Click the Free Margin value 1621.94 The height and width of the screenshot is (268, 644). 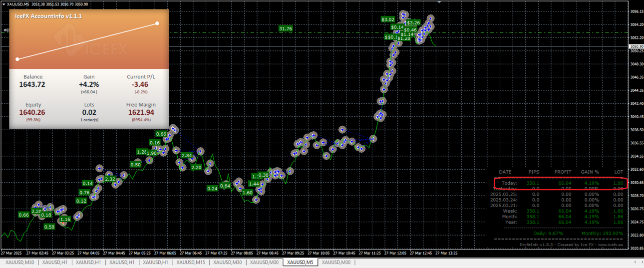(141, 112)
